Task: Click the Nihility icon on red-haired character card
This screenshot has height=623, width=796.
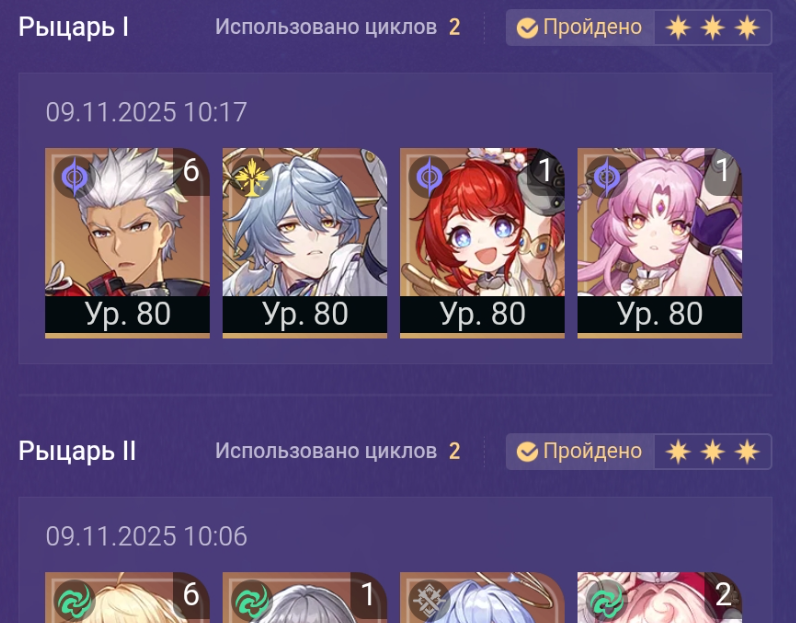Action: [x=429, y=177]
